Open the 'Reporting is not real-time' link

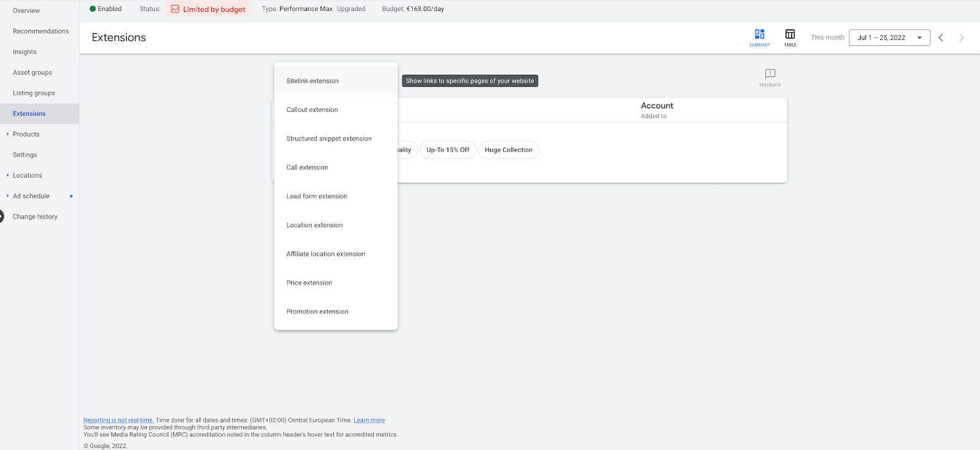tap(118, 421)
